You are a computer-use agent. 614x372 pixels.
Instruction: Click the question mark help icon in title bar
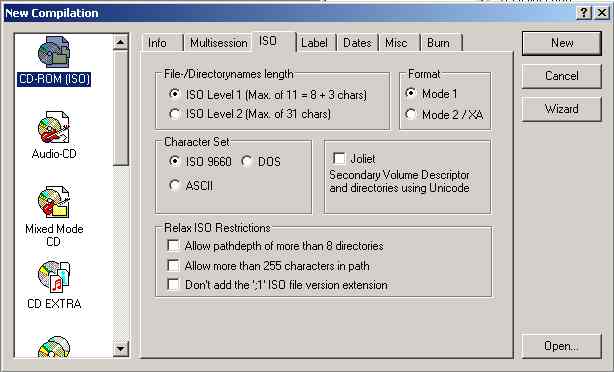(583, 13)
